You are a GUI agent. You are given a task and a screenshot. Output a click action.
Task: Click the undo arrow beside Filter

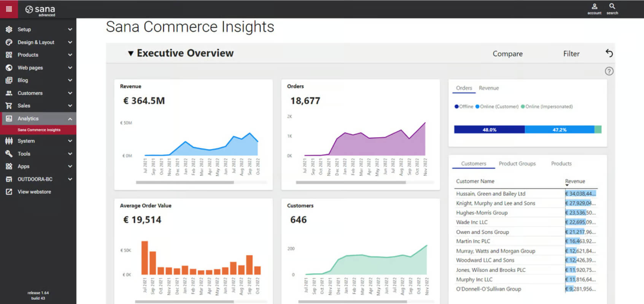[x=609, y=53]
